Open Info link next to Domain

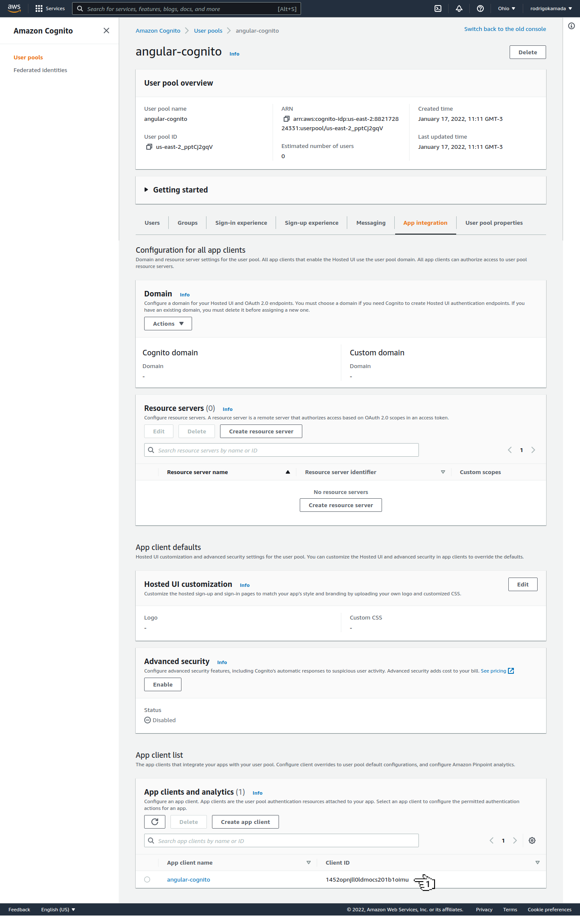pos(185,295)
